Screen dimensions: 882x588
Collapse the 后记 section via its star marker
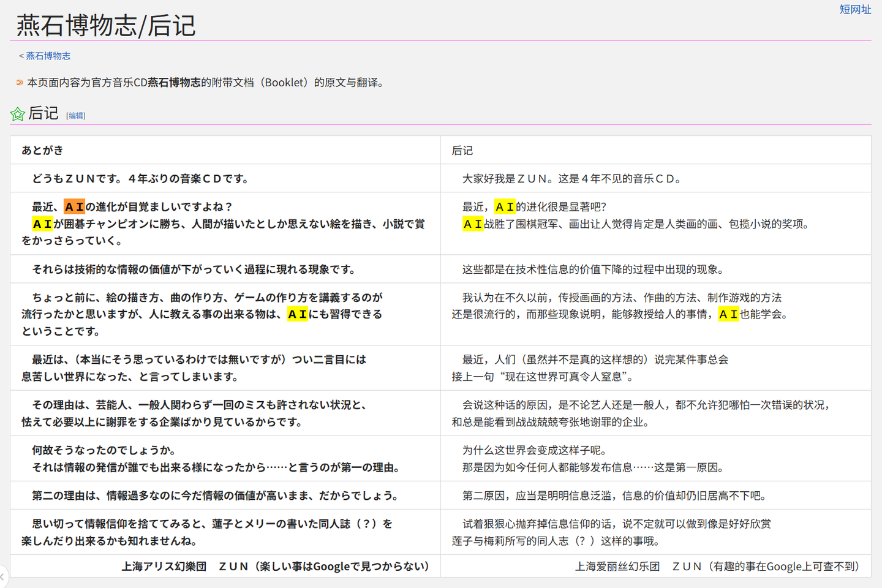click(x=17, y=113)
